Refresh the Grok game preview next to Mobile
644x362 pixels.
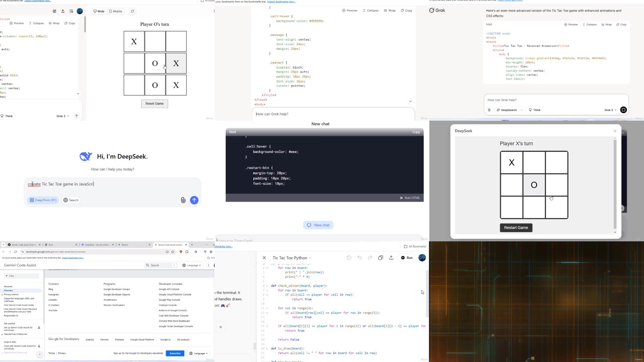132,11
